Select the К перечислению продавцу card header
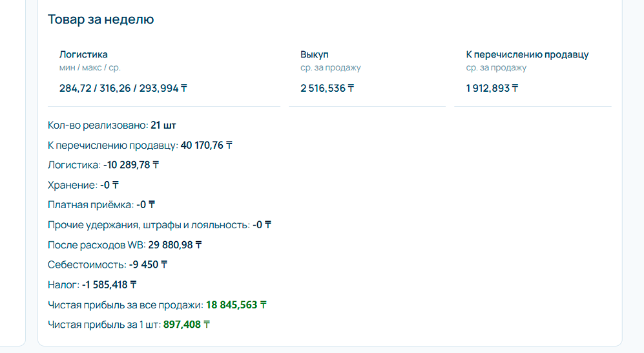The height and width of the screenshot is (353, 644). tap(527, 55)
